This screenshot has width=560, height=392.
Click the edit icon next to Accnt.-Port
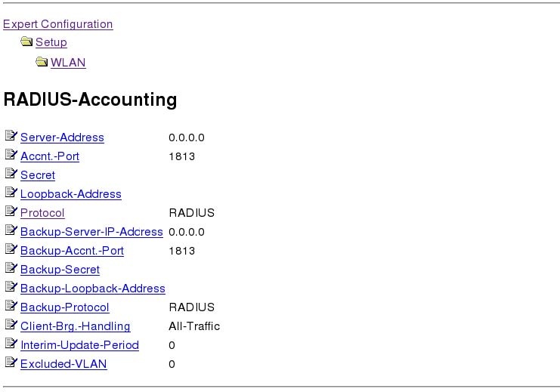11,155
